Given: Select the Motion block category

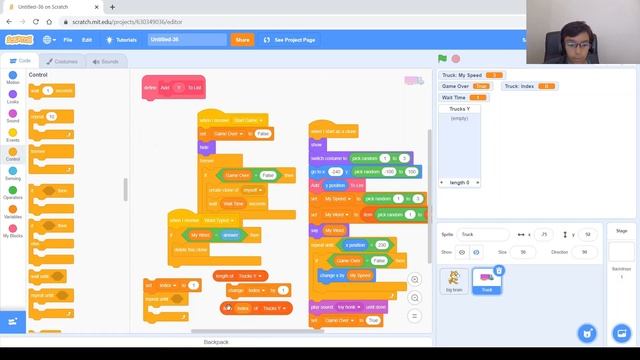Looking at the screenshot, I should pos(13,78).
